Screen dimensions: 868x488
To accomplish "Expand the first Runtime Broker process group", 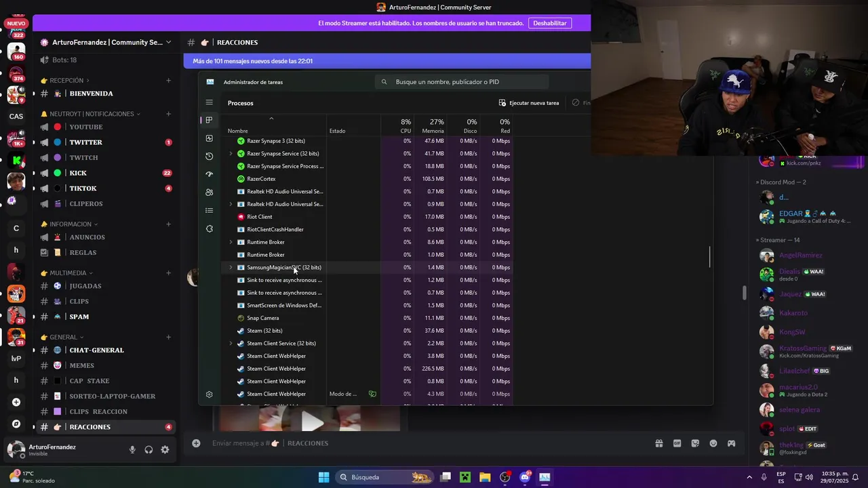I will pyautogui.click(x=231, y=242).
